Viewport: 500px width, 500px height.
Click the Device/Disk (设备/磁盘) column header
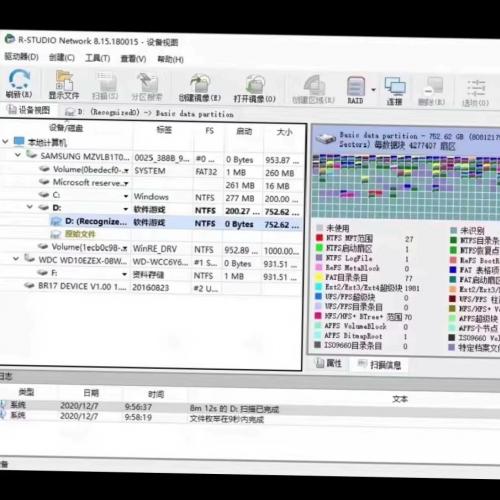(x=66, y=128)
